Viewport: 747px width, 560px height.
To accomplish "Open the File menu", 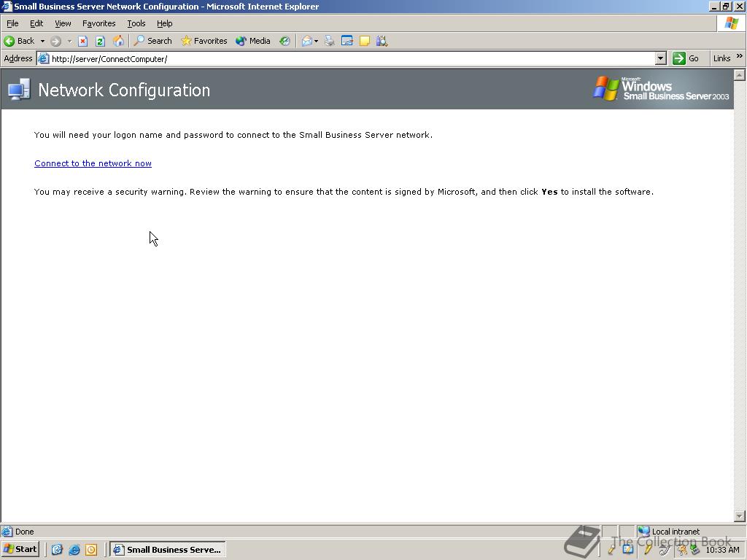I will pyautogui.click(x=12, y=23).
